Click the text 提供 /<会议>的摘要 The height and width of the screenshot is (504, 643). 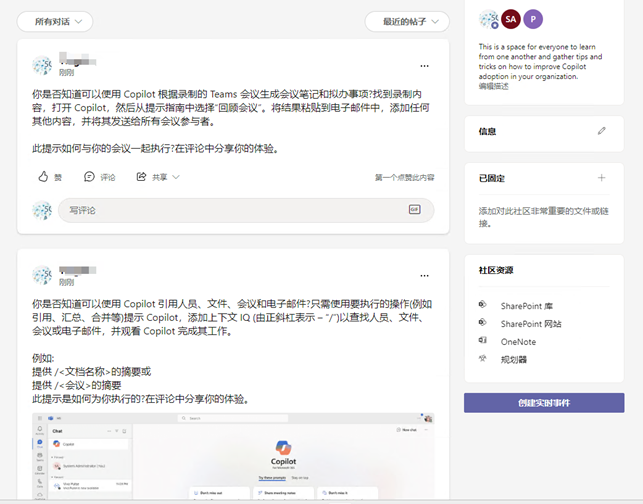pyautogui.click(x=77, y=385)
